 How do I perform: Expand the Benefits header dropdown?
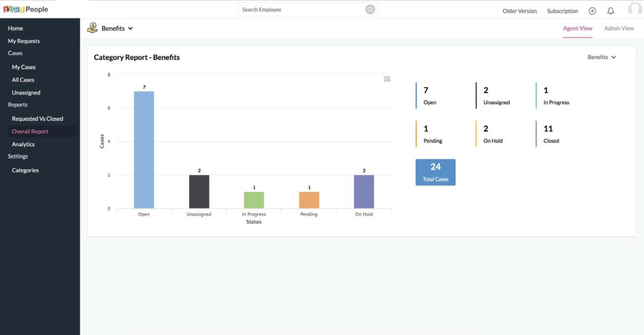pyautogui.click(x=130, y=28)
